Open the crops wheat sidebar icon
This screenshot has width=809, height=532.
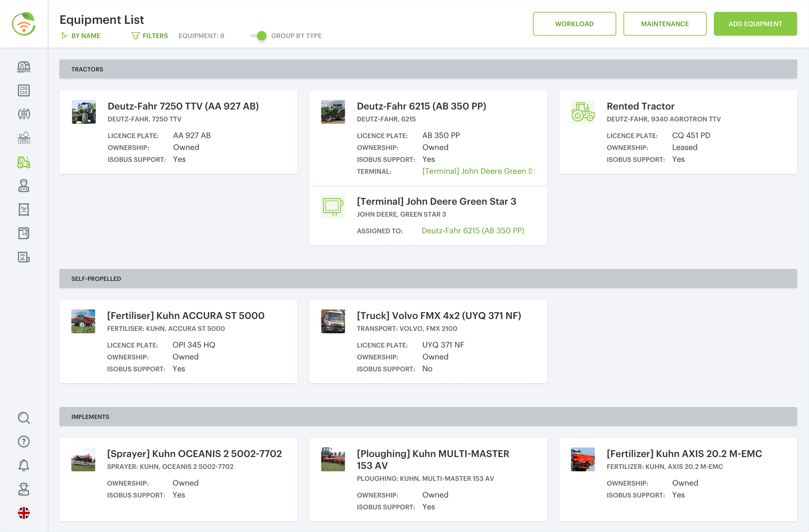[24, 114]
